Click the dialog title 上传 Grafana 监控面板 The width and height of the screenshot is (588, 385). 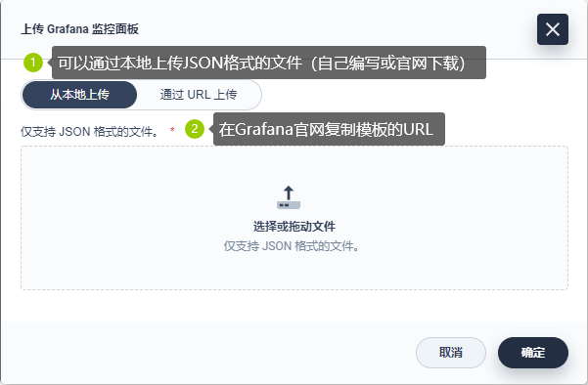pyautogui.click(x=79, y=29)
